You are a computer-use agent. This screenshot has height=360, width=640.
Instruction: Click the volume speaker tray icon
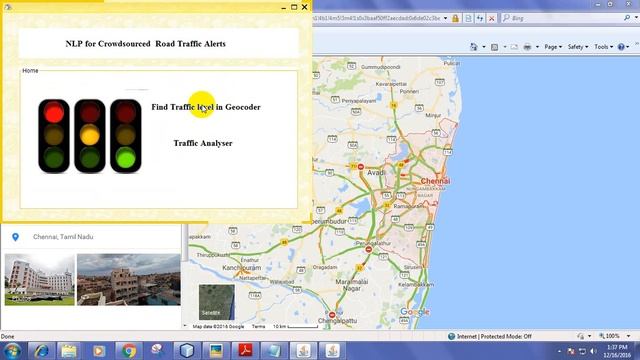click(593, 351)
